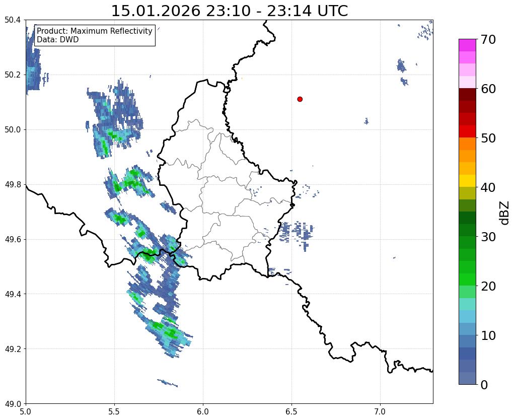Click the colorbar tick label 30

(488, 237)
